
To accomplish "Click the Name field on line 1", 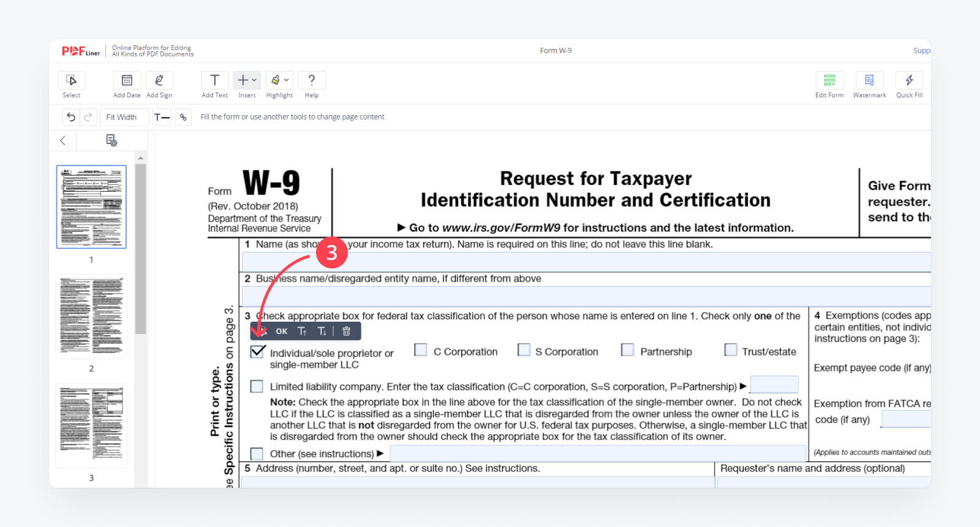I will [586, 262].
